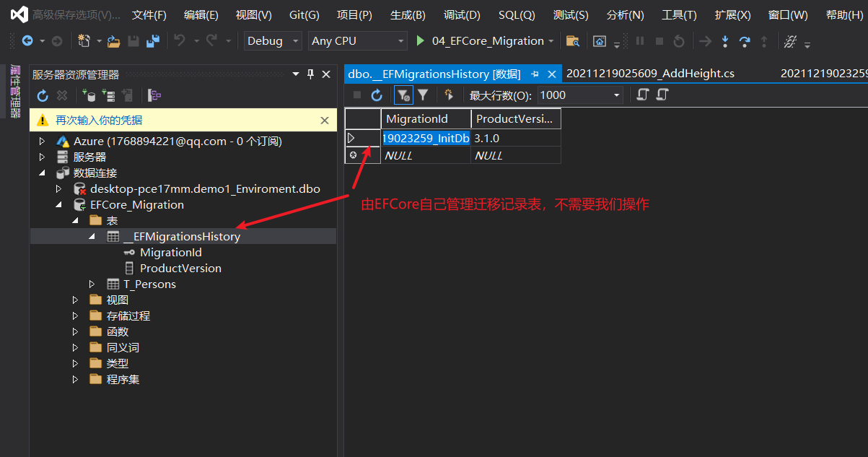Toggle the filter-with-clock toolbar button
The image size is (868, 457).
click(x=403, y=95)
